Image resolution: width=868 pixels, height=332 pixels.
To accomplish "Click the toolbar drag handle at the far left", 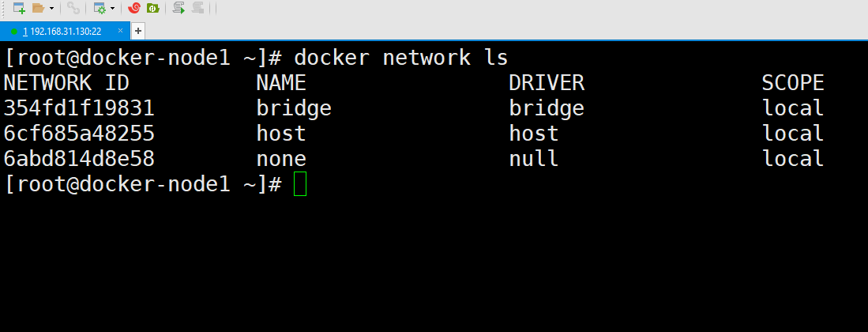I will click(4, 9).
